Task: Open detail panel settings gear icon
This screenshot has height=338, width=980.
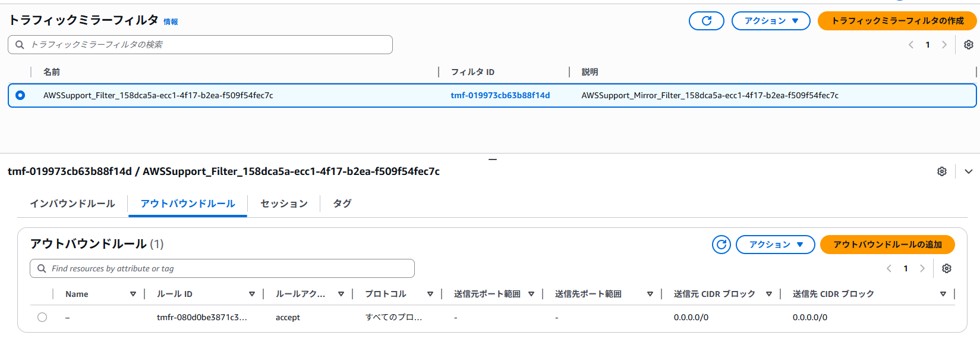Action: (942, 171)
